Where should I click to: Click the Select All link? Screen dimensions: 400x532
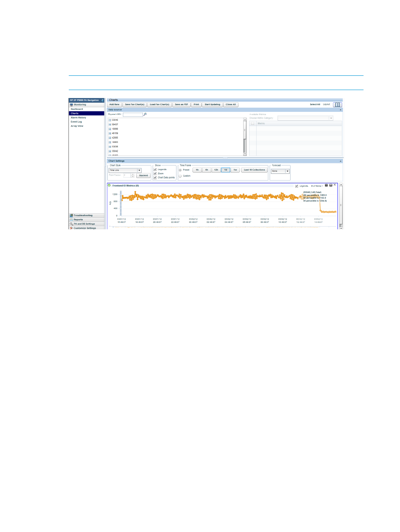pyautogui.click(x=315, y=105)
